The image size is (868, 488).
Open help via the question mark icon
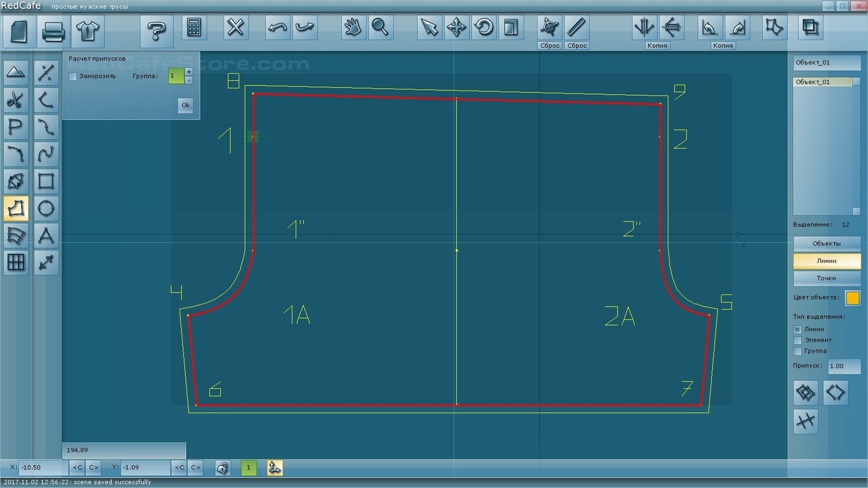156,30
